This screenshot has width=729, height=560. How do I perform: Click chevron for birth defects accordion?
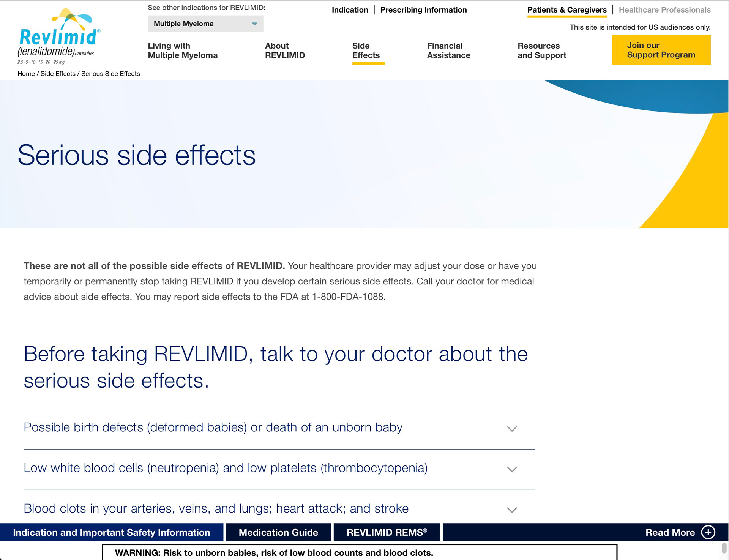tap(512, 429)
